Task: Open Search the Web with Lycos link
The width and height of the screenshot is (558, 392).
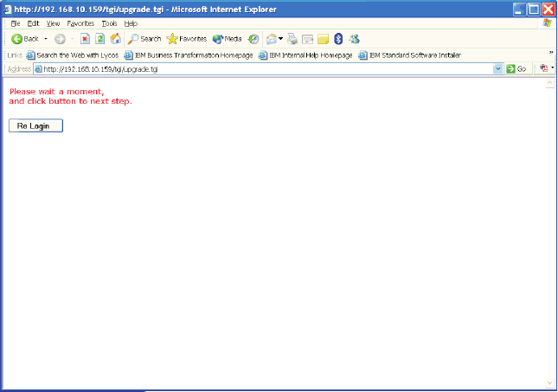Action: pos(73,55)
